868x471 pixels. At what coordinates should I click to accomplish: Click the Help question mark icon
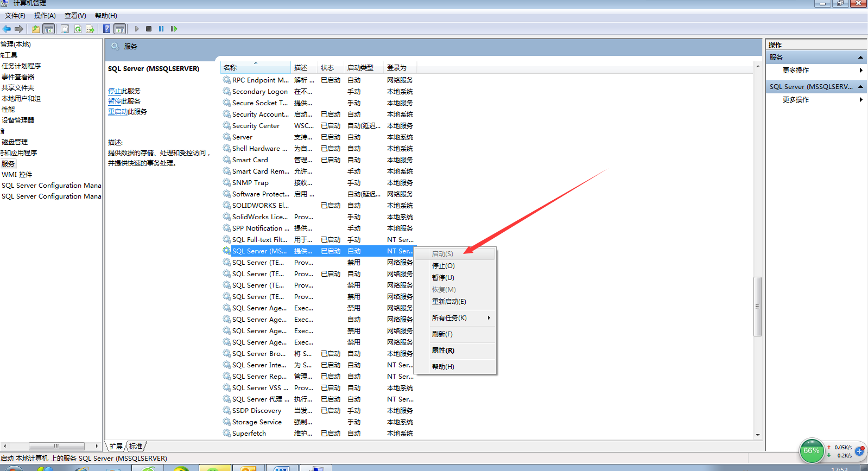click(107, 29)
